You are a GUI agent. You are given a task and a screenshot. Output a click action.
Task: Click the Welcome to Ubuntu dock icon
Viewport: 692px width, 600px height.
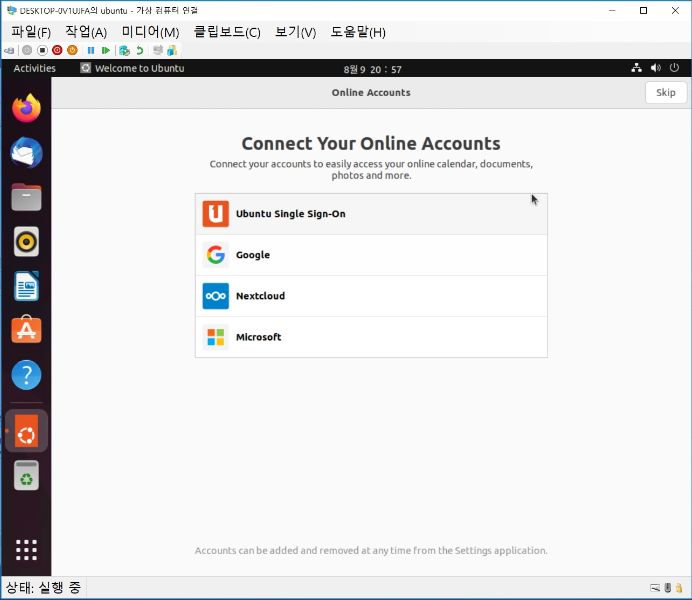point(26,431)
